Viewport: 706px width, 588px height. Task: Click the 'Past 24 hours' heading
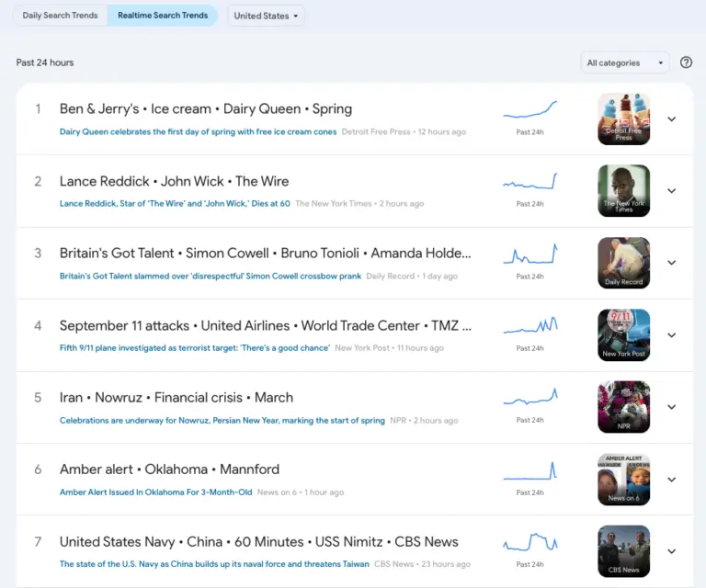click(45, 62)
